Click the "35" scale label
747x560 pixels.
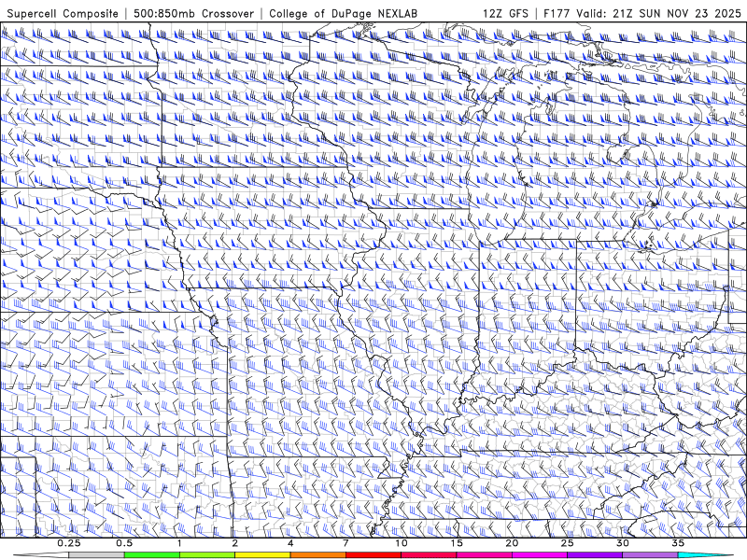pyautogui.click(x=678, y=543)
